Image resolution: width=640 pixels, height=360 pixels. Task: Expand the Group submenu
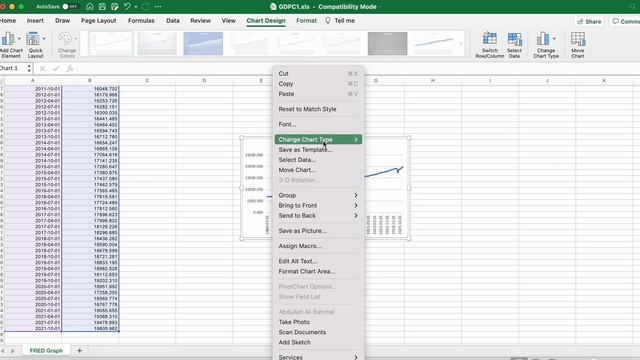click(x=318, y=195)
